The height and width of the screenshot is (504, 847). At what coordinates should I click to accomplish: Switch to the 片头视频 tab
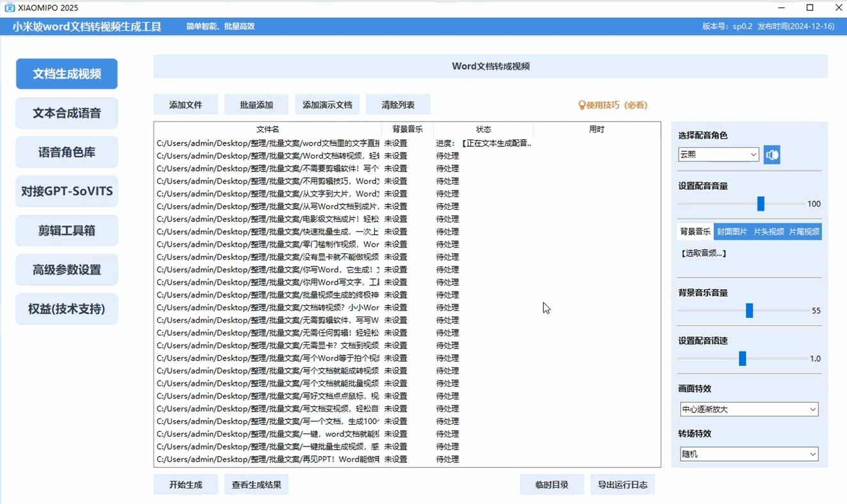768,232
